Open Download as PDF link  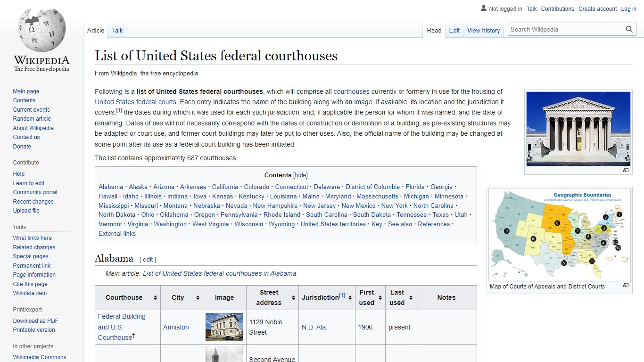click(x=35, y=321)
